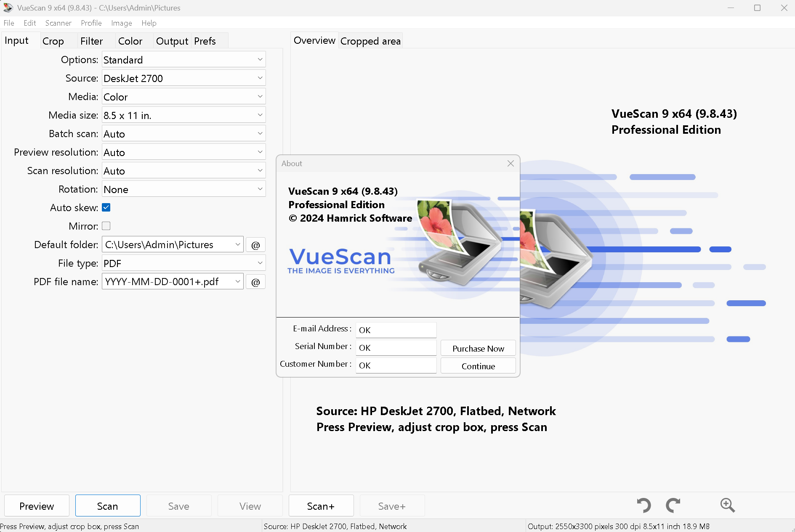
Task: Click the Serial Number field
Action: pyautogui.click(x=396, y=348)
